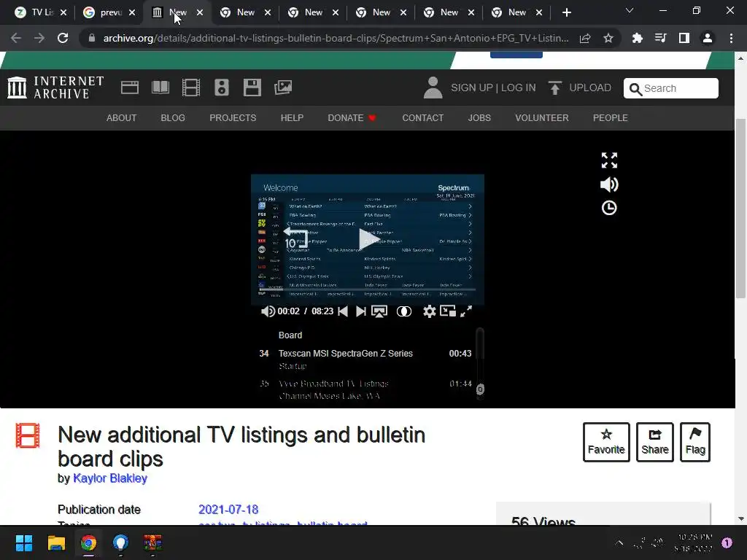Image resolution: width=747 pixels, height=560 pixels.
Task: Share this archive item
Action: 655,442
